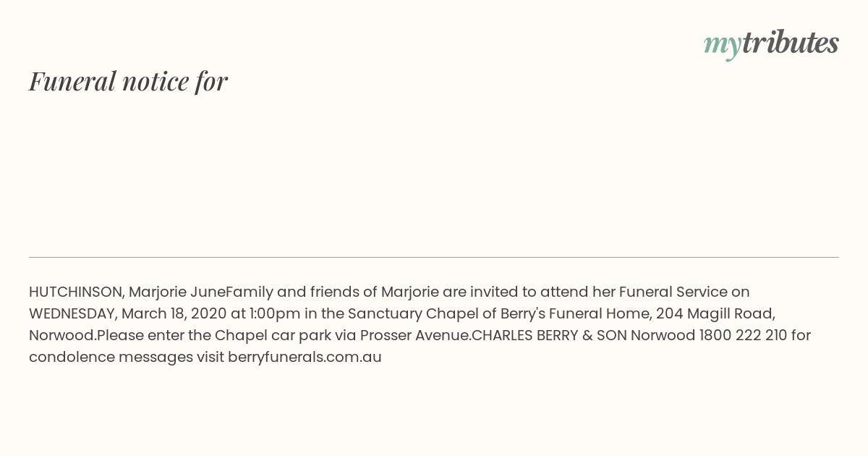Click the date "March 18, 2020"
Image resolution: width=868 pixels, height=456 pixels.
coord(174,313)
